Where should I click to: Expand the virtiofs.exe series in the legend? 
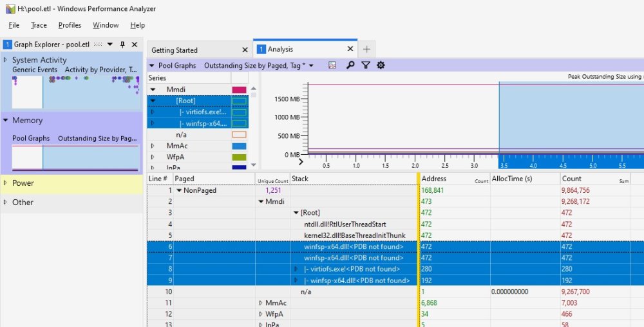coord(153,112)
